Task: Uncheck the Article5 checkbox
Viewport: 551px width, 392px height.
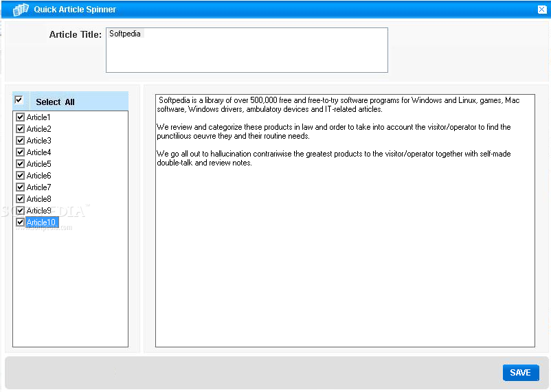Action: [21, 164]
